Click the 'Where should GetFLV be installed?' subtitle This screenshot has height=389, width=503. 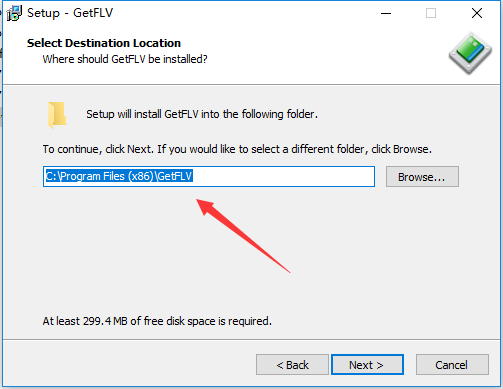(x=125, y=59)
